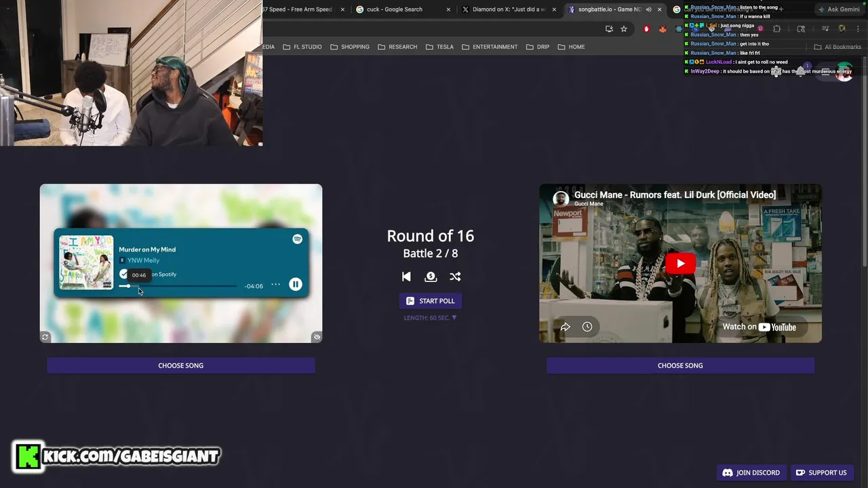Click the Spotify logo in the embed

(x=297, y=239)
